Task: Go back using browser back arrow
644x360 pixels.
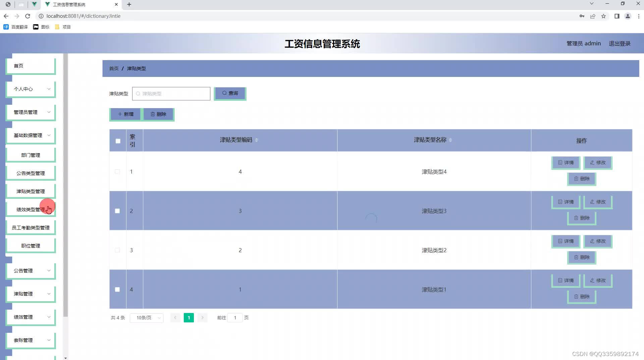Action: pos(6,16)
